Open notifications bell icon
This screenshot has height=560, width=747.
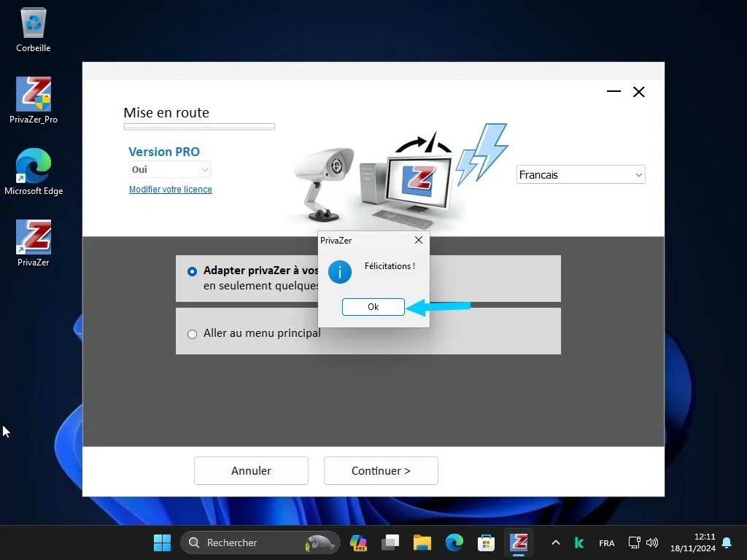(x=727, y=542)
